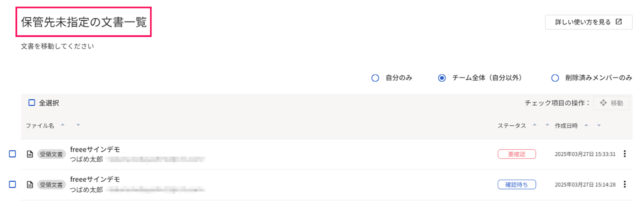Open kebab menu for the 15:14:28 document
The width and height of the screenshot is (644, 215).
tap(624, 184)
